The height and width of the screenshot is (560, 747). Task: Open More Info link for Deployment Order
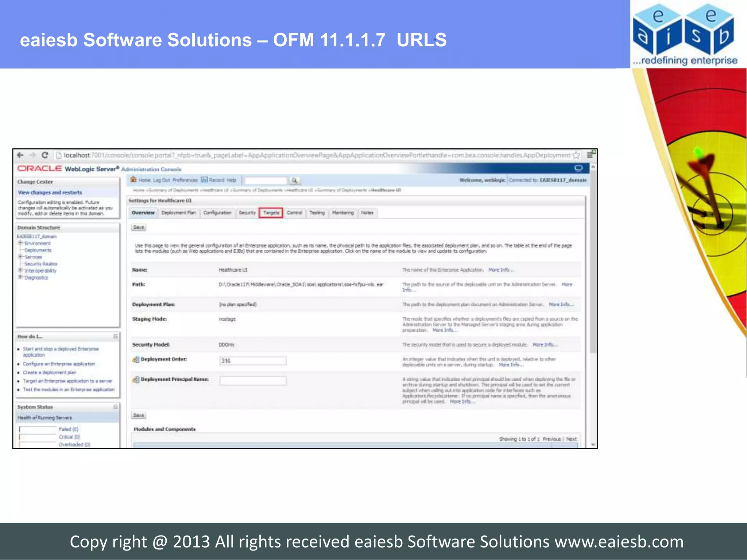pyautogui.click(x=511, y=365)
